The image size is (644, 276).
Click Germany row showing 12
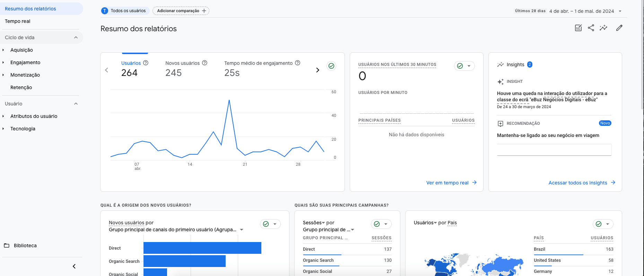[x=574, y=271]
